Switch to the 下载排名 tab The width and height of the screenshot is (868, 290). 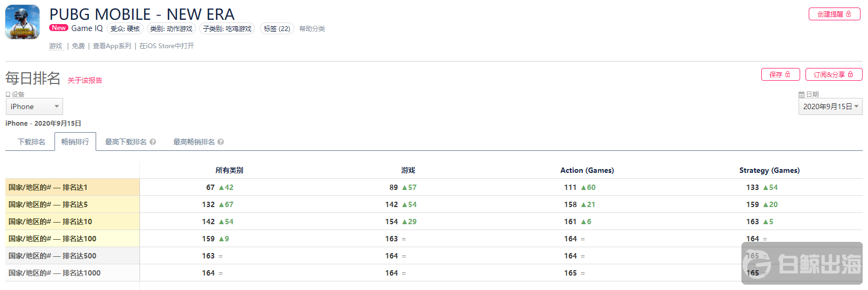[x=32, y=142]
